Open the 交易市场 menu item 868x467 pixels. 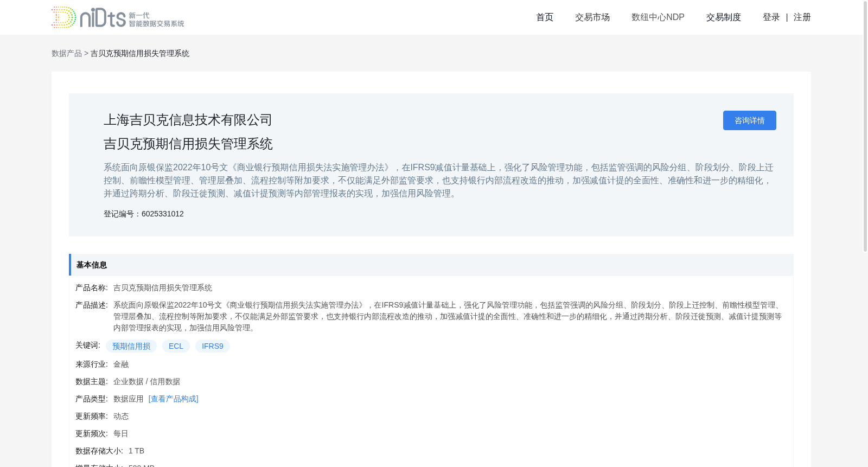tap(592, 17)
